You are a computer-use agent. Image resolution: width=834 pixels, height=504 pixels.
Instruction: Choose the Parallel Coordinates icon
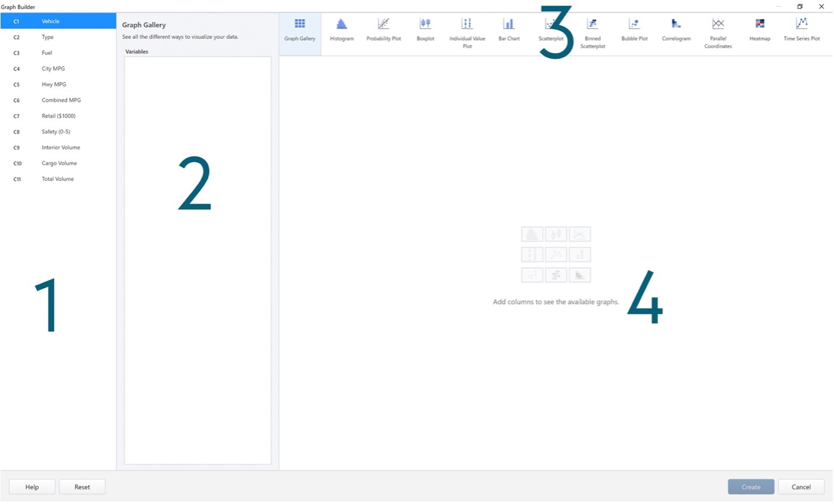[718, 29]
